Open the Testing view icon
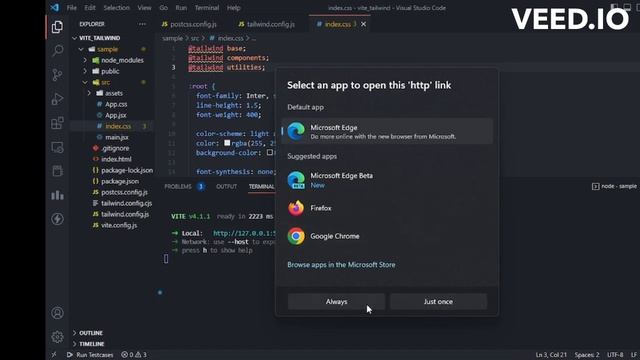The image size is (640, 360). 57,171
